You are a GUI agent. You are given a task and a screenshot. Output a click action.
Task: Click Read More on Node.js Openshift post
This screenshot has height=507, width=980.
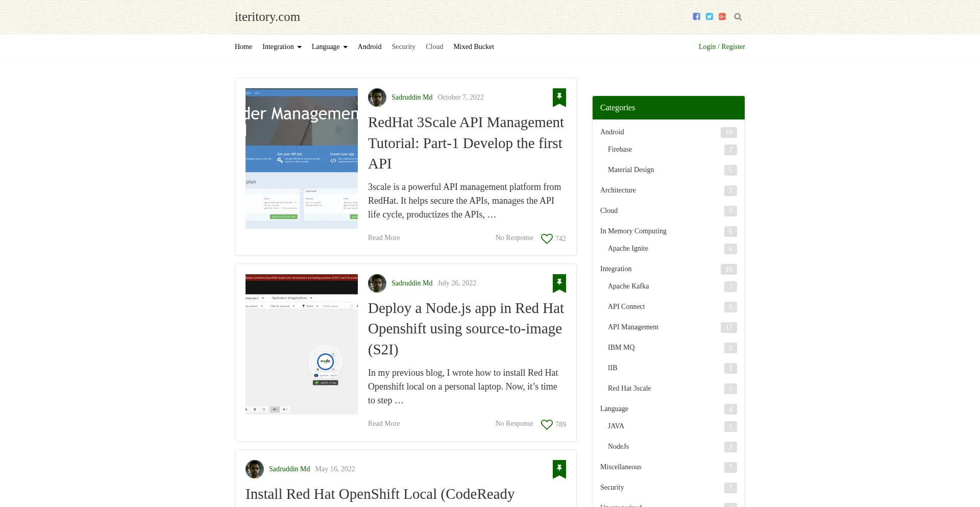click(384, 424)
